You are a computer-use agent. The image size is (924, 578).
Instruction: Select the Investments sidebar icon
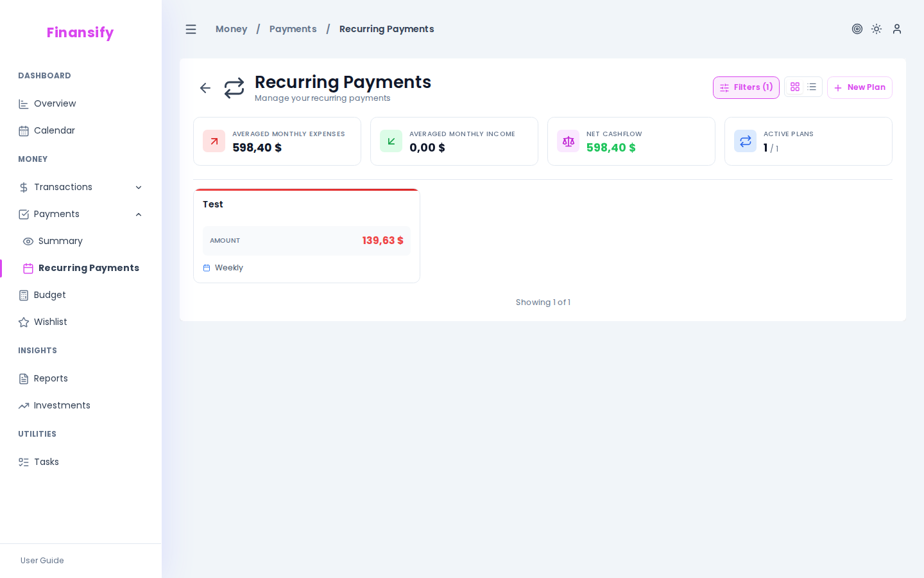[24, 405]
